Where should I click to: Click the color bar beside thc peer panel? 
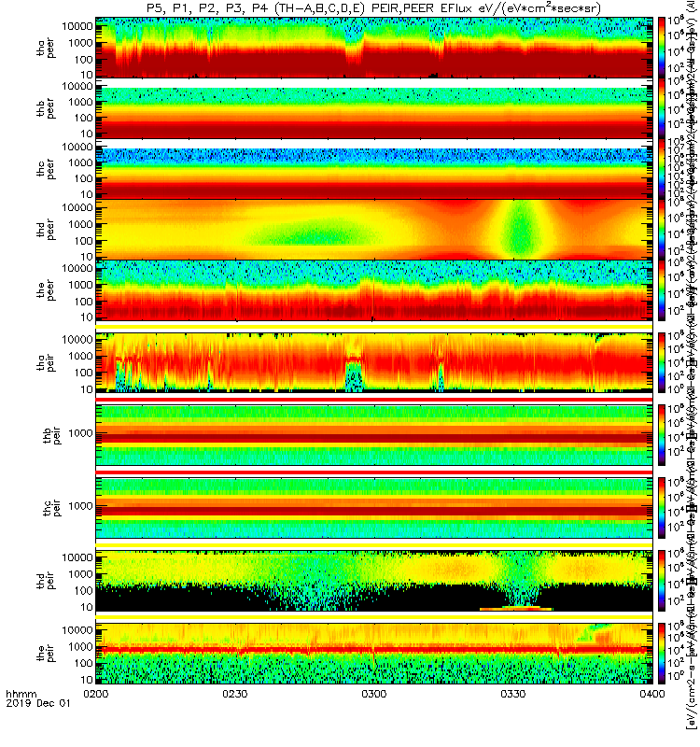[662, 169]
